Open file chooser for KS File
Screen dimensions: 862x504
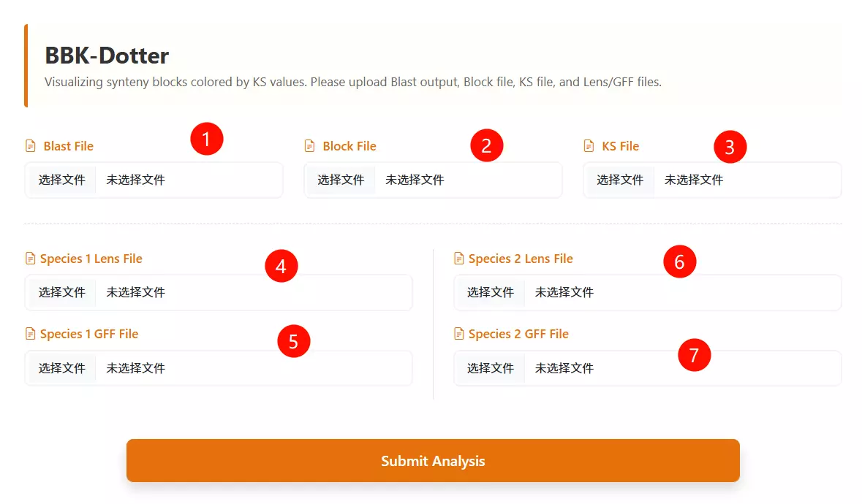click(x=620, y=180)
